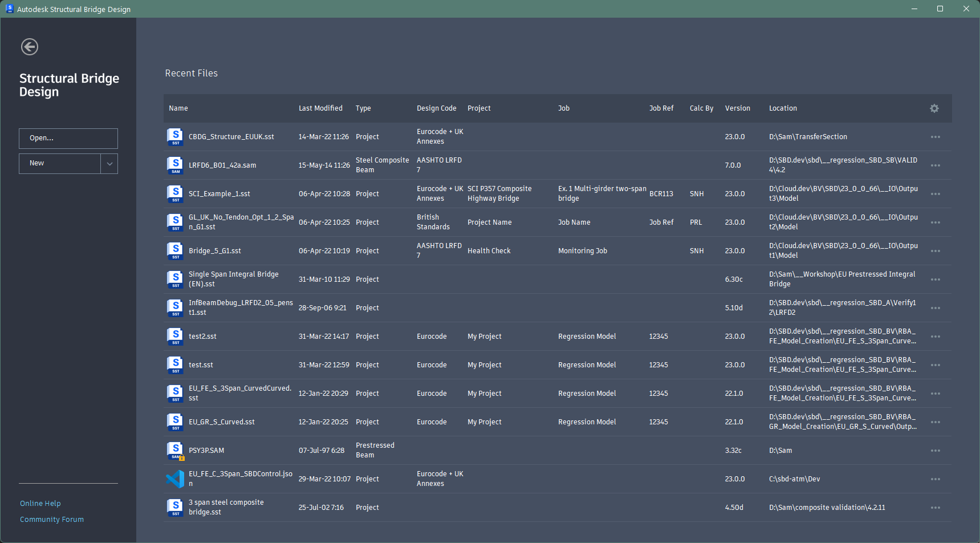Click file icon for 3 span steel composite bridge.sst
Viewport: 980px width, 543px height.
[x=175, y=508]
